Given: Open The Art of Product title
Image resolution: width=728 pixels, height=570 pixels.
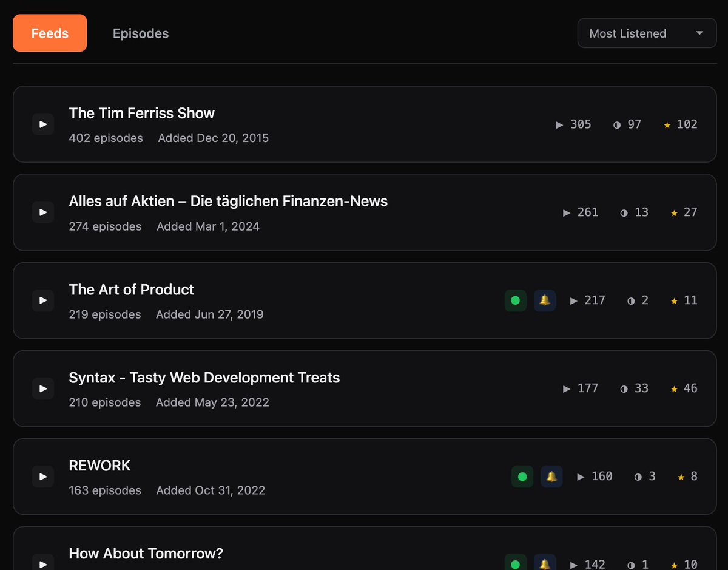Looking at the screenshot, I should click(x=132, y=290).
